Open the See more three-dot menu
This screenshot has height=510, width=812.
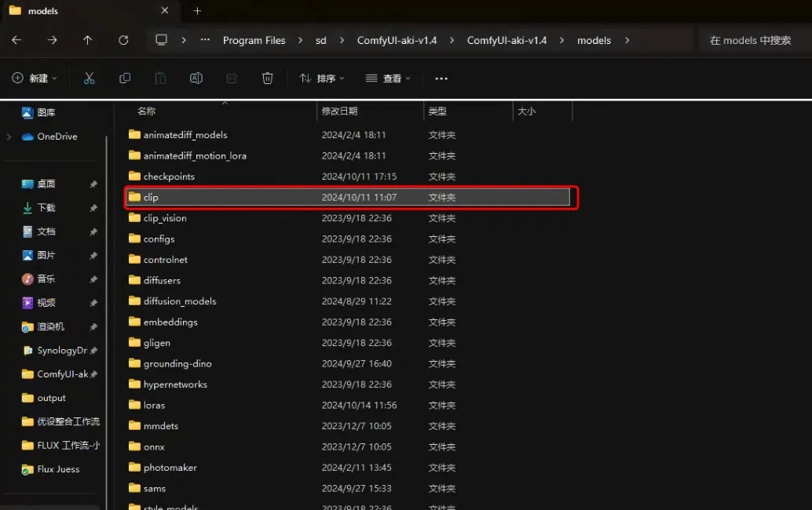pos(441,78)
